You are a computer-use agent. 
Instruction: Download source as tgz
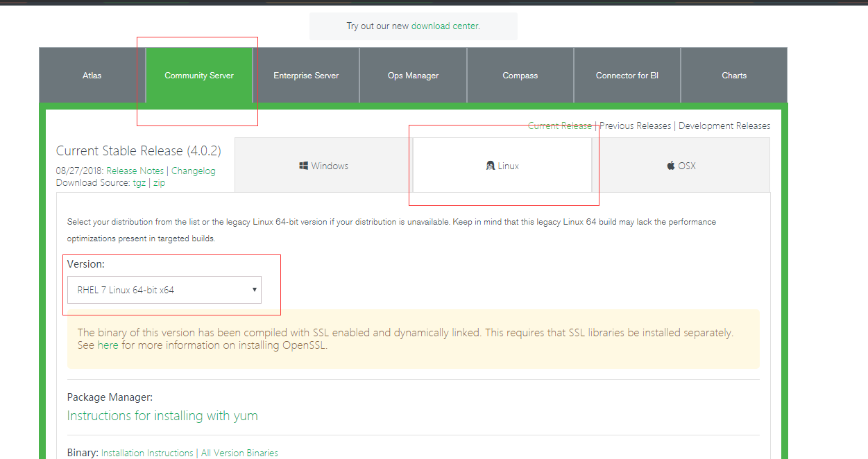(139, 183)
